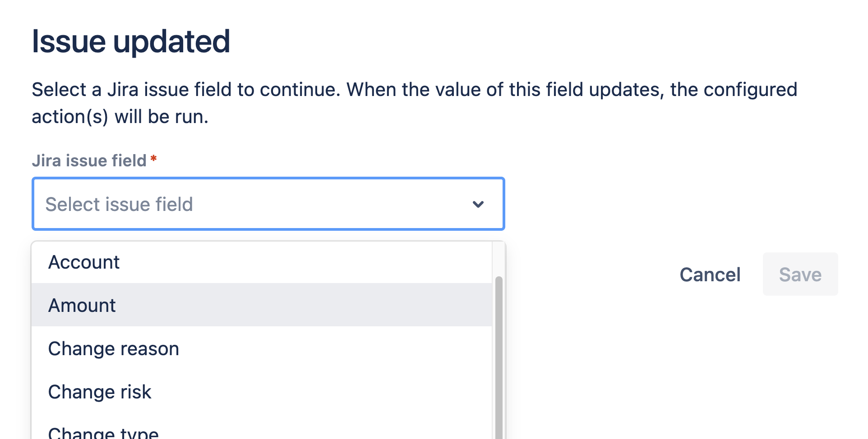Click the scrollbar track above the thumb
This screenshot has height=439, width=868.
499,259
